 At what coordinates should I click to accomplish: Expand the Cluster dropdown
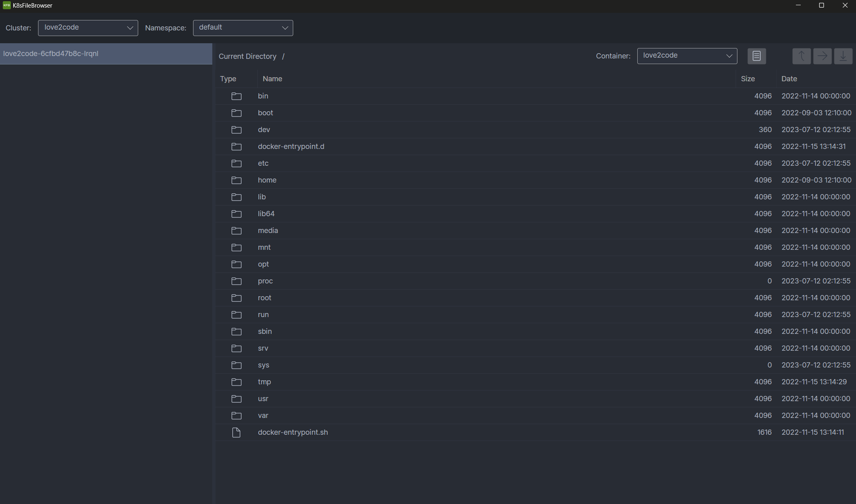coord(88,28)
